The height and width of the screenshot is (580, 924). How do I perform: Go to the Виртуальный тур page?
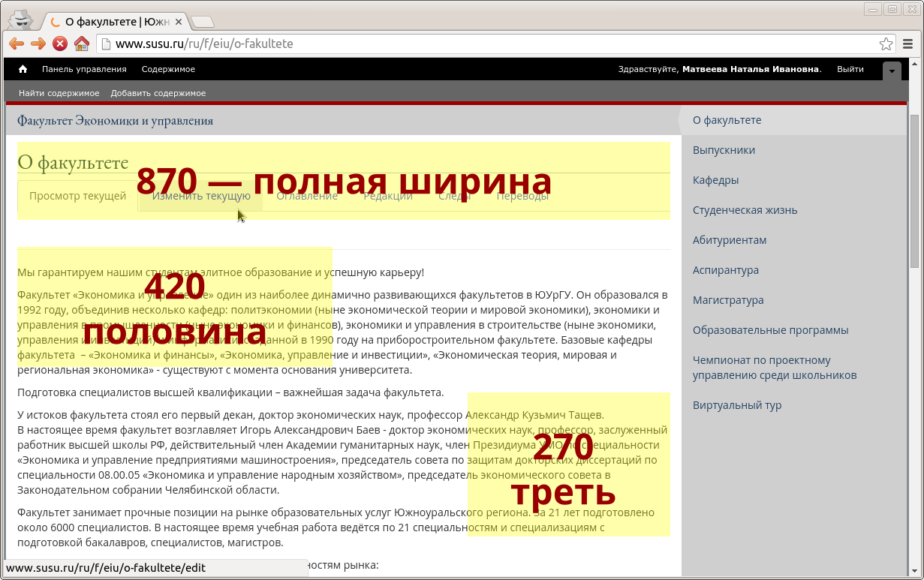pyautogui.click(x=736, y=405)
